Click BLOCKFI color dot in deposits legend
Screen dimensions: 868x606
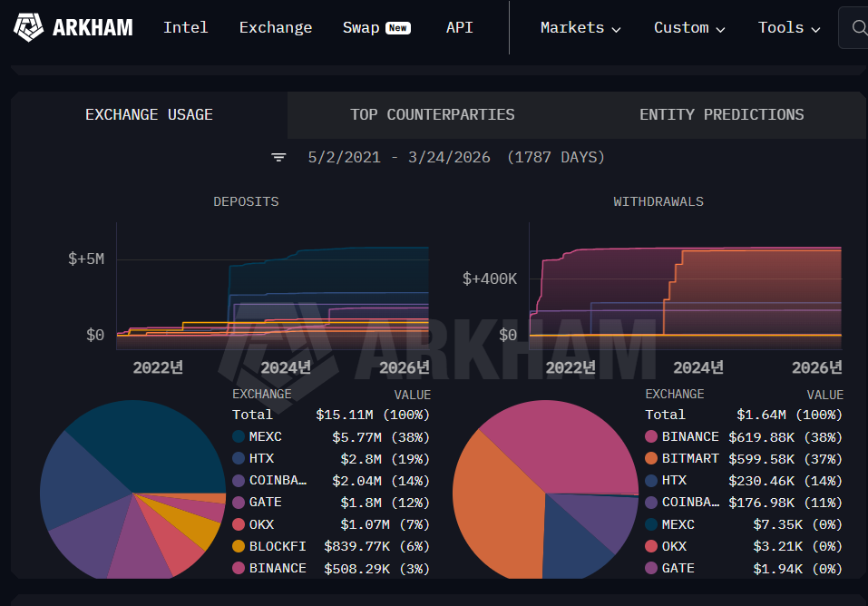(x=239, y=546)
